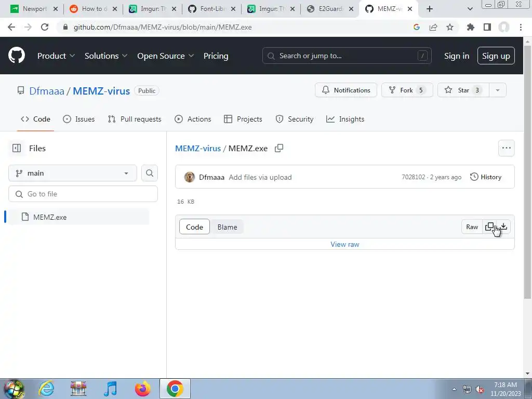This screenshot has height=399, width=532.
Task: Switch to the E2Guard browser tab
Action: tap(330, 9)
